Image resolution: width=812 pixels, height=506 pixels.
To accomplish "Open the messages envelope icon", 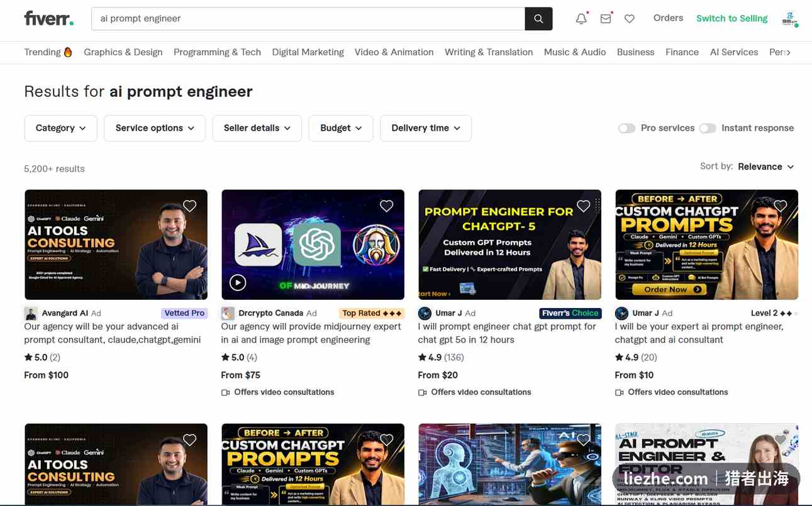I will (606, 19).
